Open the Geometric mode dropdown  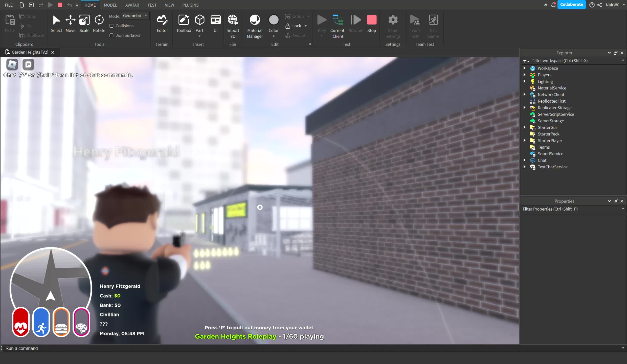135,16
